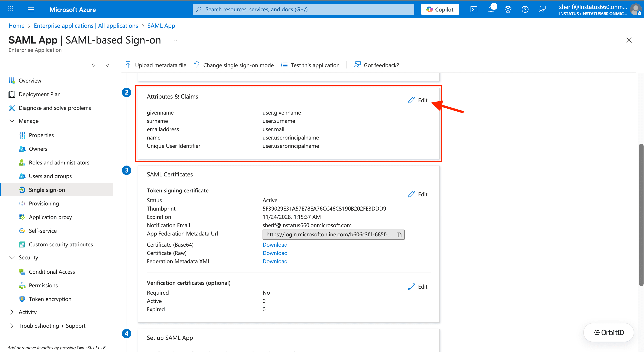Screen dimensions: 644x352
Task: Toggle sidebar expand/collapse arrows
Action: (x=93, y=65)
